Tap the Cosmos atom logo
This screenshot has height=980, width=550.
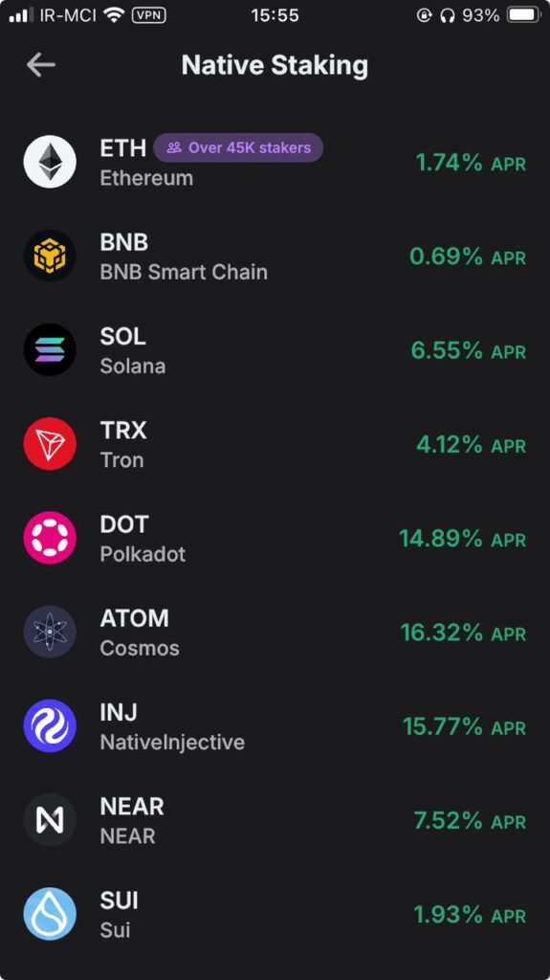50,632
